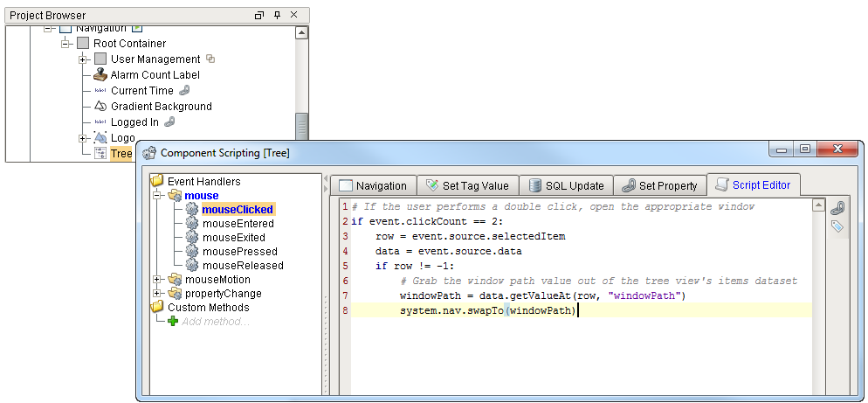Click the tag browser icon beside editor
Viewport: 868px width, 403px height.
[x=837, y=226]
